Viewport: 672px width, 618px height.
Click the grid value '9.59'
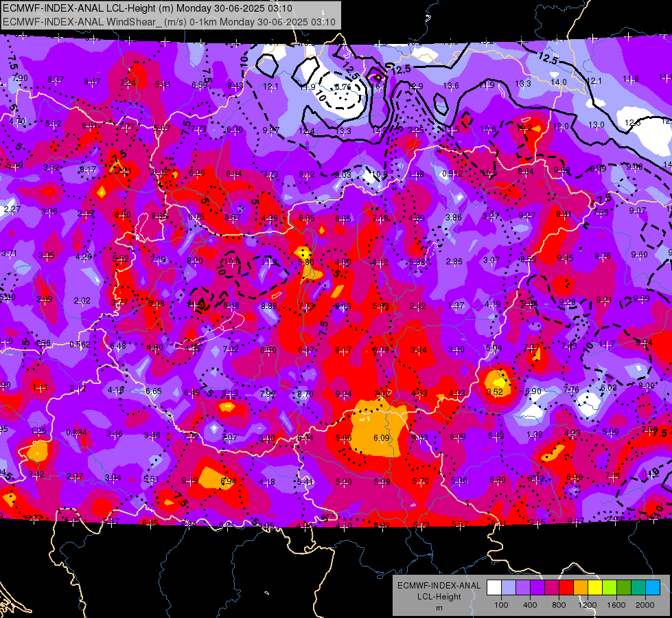tap(642, 299)
